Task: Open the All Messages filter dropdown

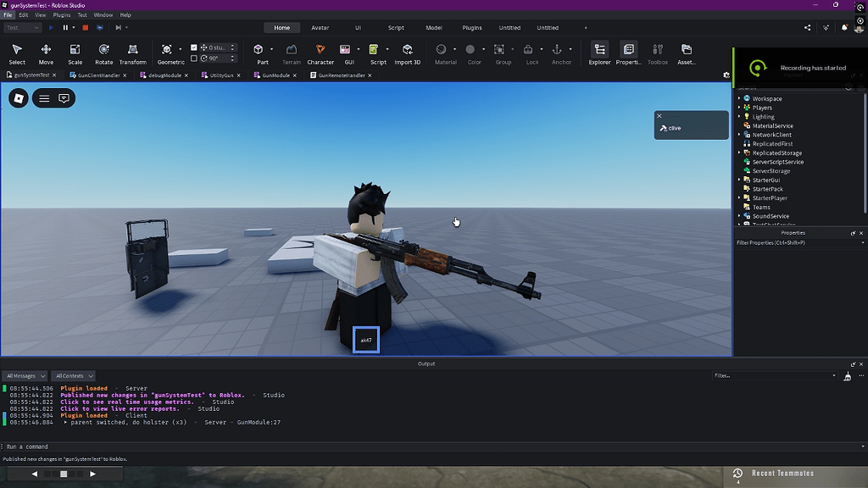Action: pos(25,375)
